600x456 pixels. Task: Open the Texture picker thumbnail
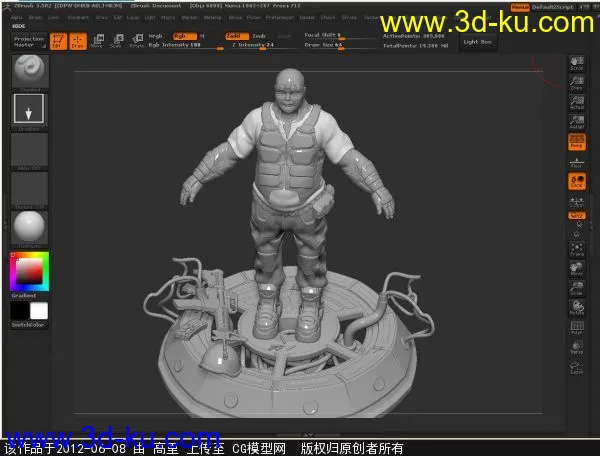[x=29, y=191]
